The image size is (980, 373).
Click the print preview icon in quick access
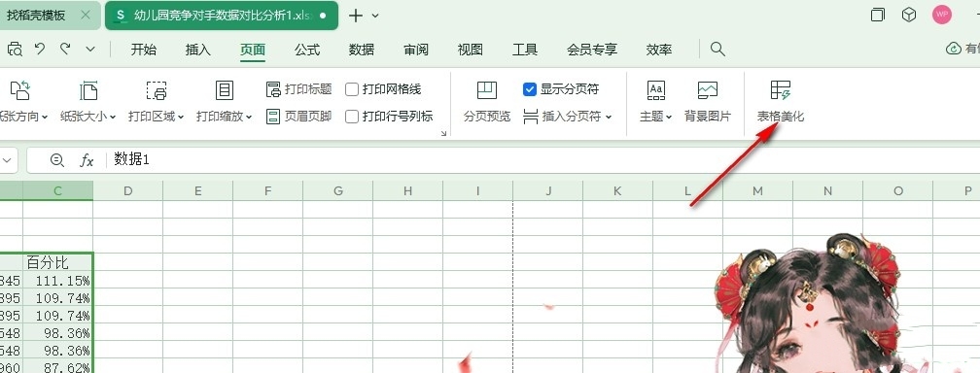pos(15,50)
